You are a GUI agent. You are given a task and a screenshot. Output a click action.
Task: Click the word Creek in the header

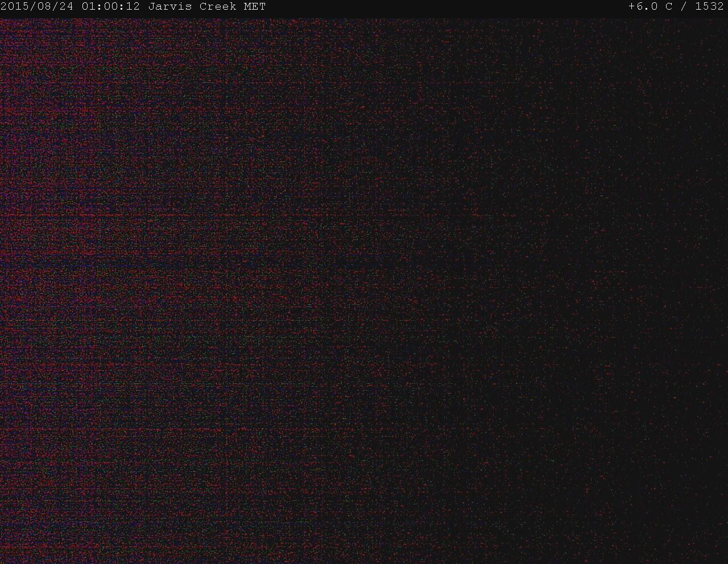click(217, 7)
